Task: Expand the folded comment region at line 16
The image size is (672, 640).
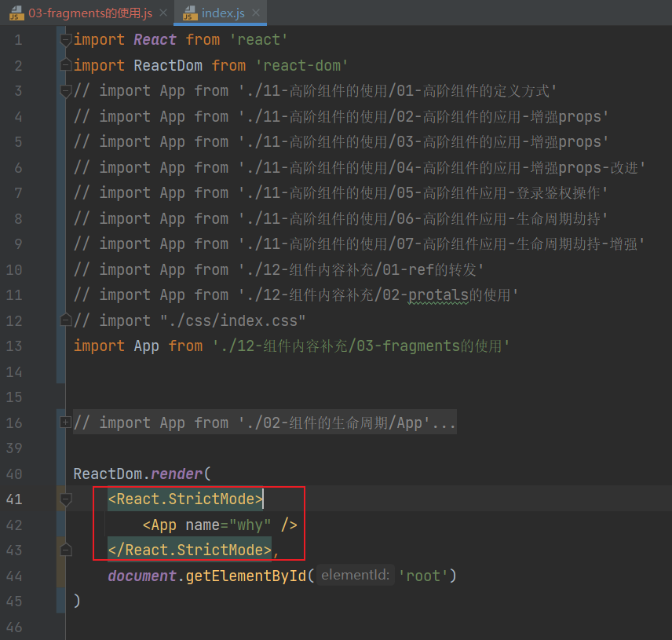Action: [x=65, y=422]
